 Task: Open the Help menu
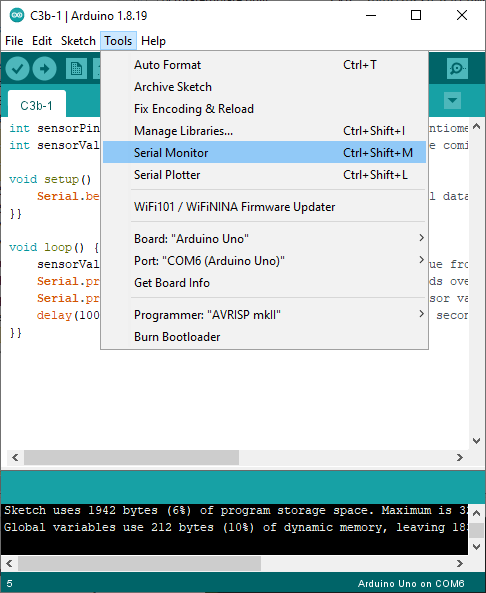[x=153, y=41]
